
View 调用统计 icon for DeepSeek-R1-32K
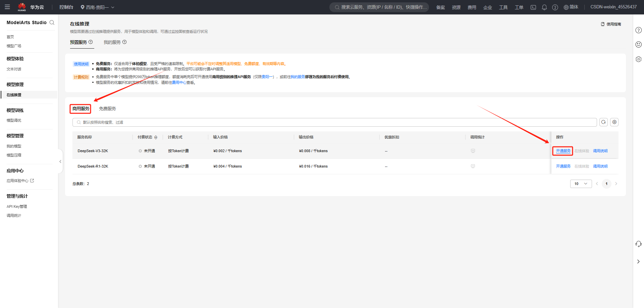[473, 166]
